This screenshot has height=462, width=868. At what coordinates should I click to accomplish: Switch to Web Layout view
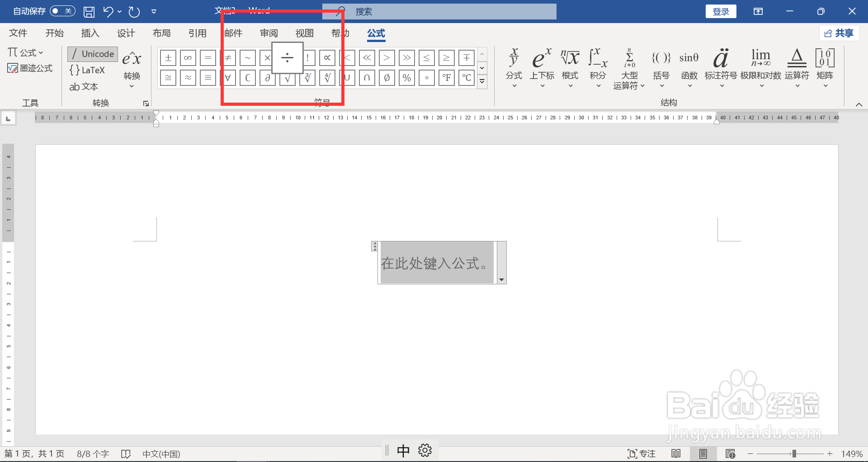click(x=730, y=453)
